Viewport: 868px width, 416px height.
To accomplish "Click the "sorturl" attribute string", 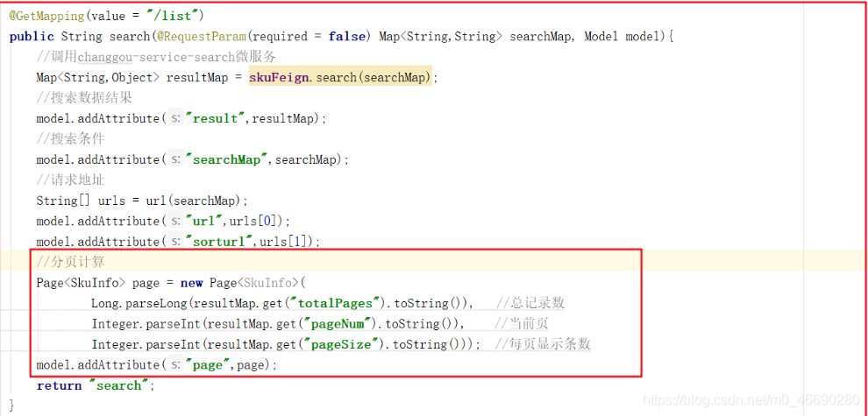I will coord(220,242).
